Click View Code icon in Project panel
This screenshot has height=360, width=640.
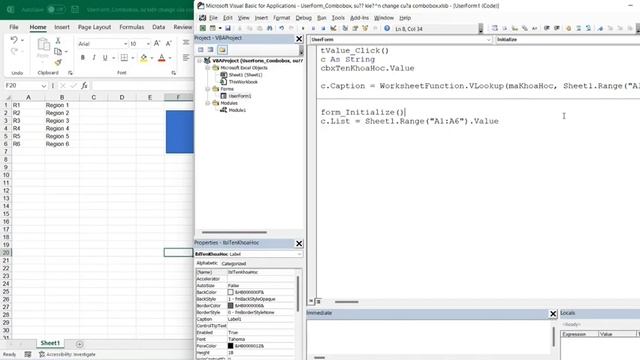(x=200, y=50)
